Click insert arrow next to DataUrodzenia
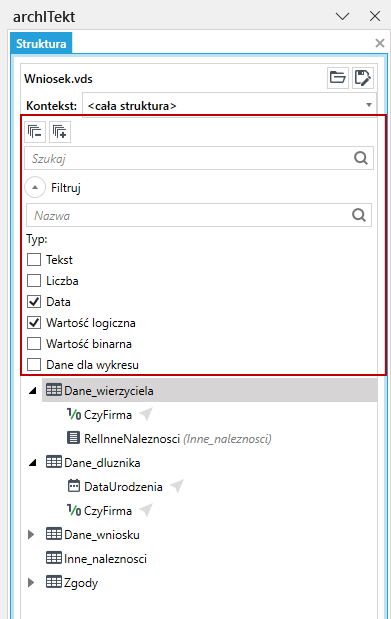 coord(177,486)
